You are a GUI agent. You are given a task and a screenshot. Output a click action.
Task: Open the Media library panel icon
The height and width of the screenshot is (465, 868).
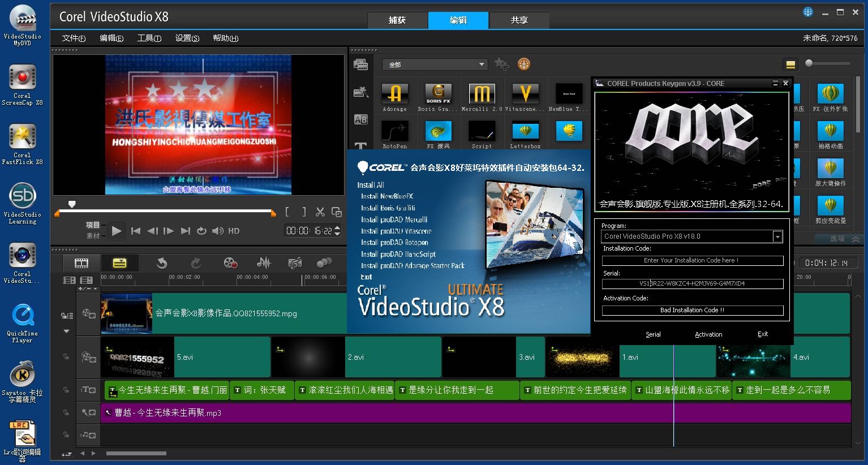coord(360,64)
